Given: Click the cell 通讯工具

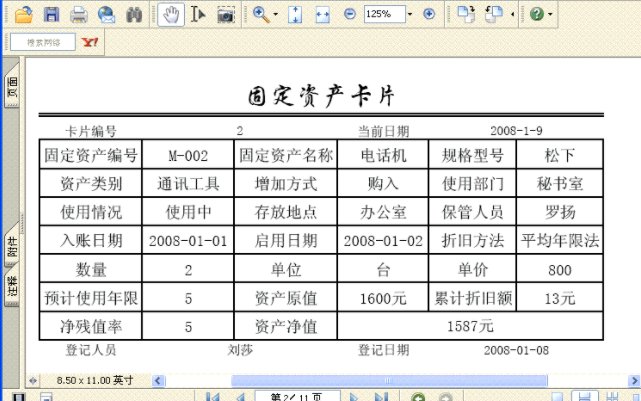Looking at the screenshot, I should (188, 184).
